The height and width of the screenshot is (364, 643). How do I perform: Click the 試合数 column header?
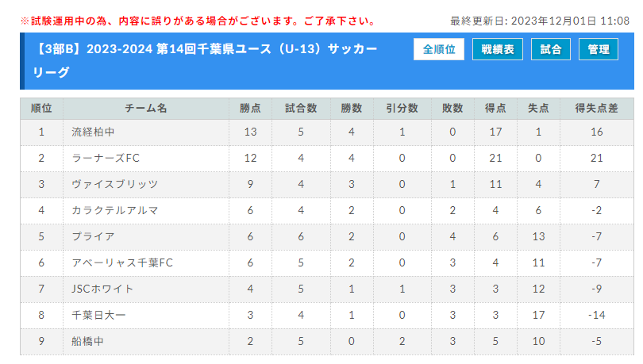tap(301, 109)
